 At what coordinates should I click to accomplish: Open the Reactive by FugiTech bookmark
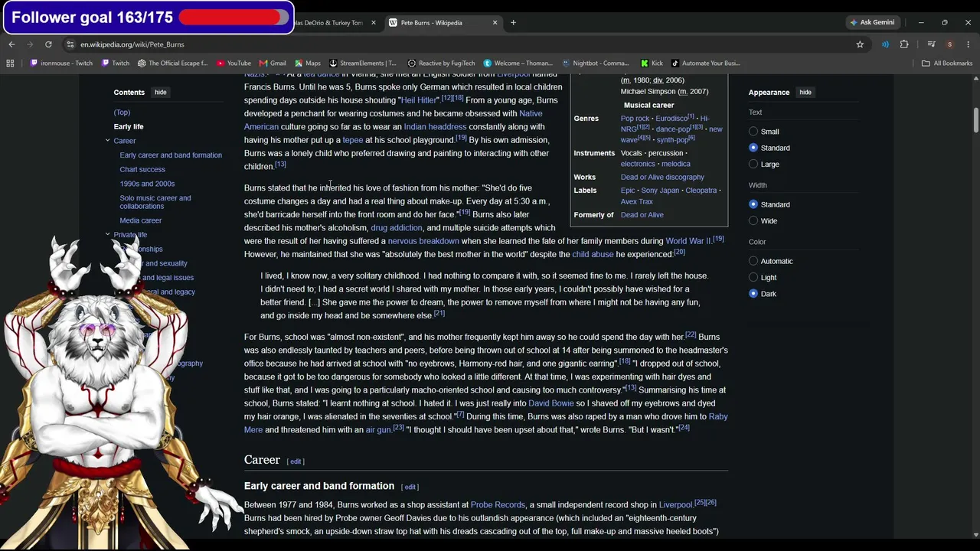click(x=442, y=64)
